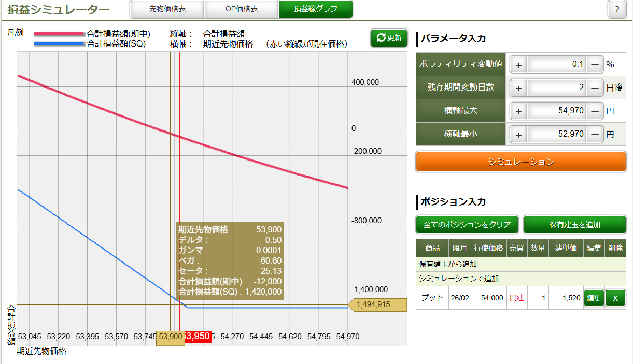Run the orange シミュレーション button

point(521,162)
